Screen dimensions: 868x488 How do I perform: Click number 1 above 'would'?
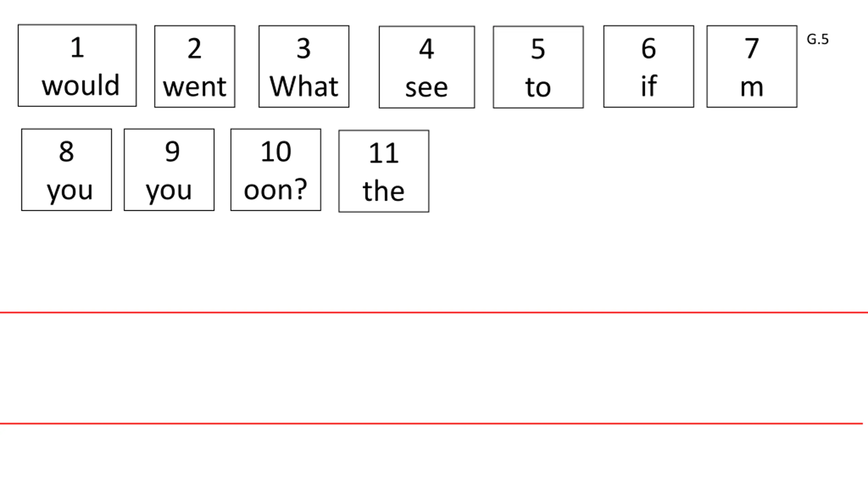click(x=77, y=47)
